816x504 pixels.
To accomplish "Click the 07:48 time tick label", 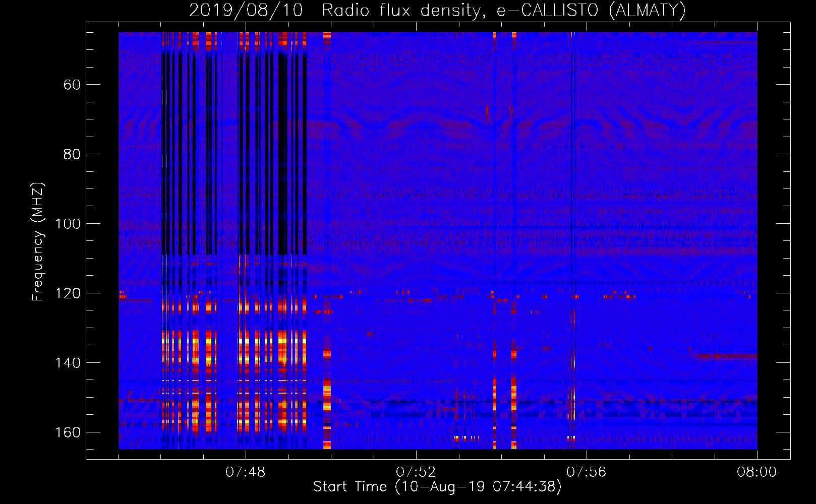I will coord(246,472).
